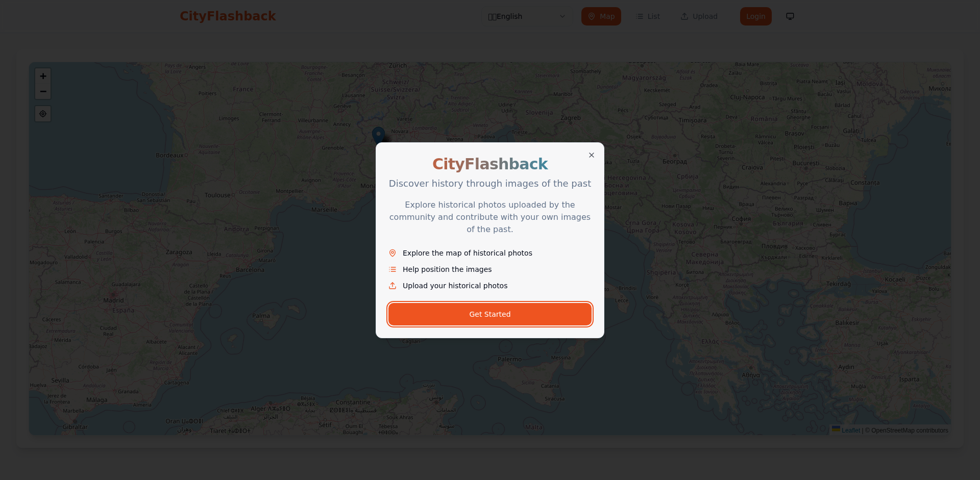Click Marseille label on the map
980x480 pixels.
(324, 210)
